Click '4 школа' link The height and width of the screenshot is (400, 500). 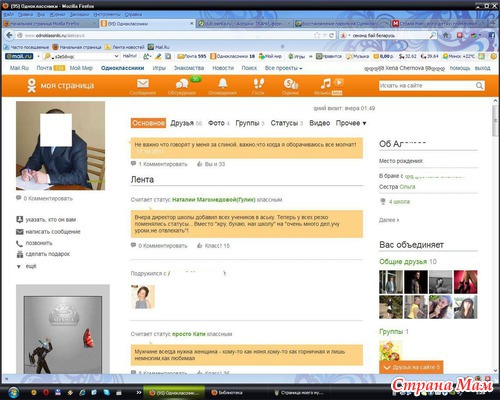(399, 201)
